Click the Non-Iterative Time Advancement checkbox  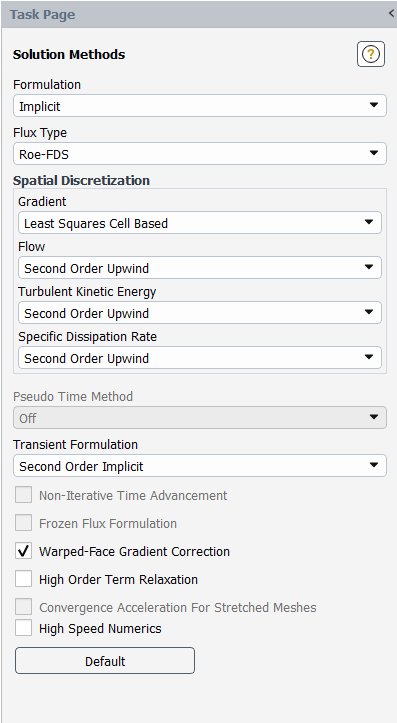(24, 495)
